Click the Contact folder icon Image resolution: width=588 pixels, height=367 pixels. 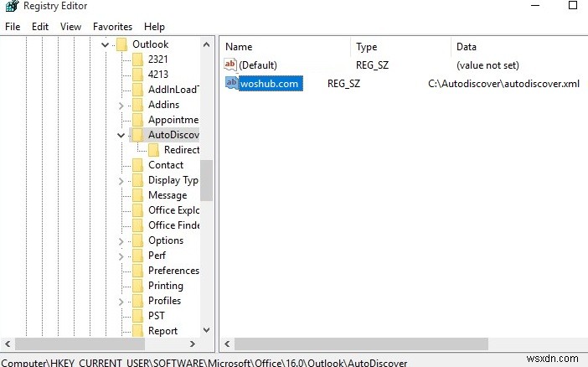pos(137,165)
